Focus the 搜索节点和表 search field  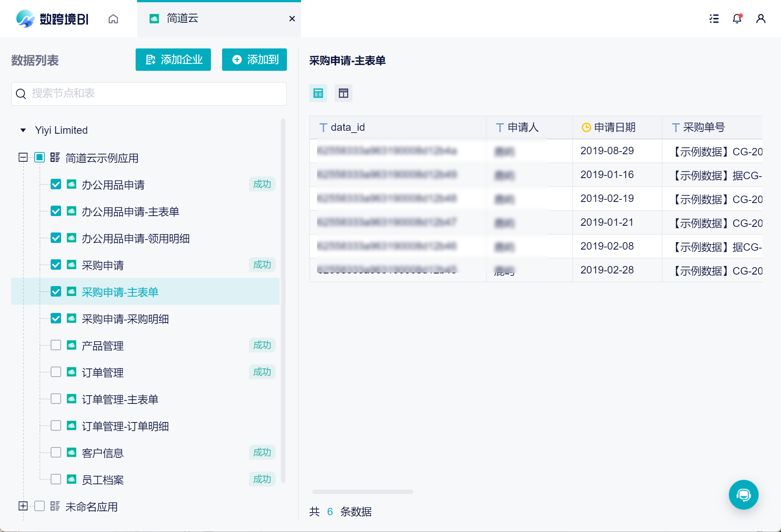[149, 94]
